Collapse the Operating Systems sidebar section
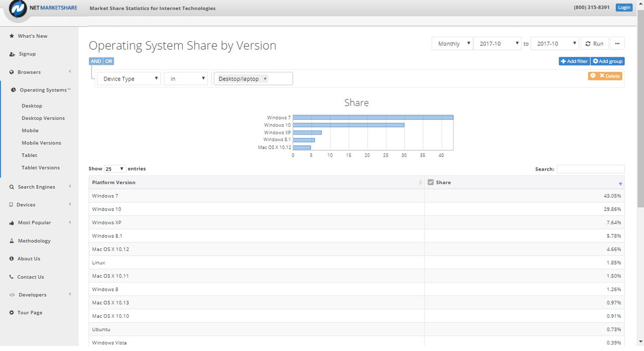This screenshot has height=351, width=644. (69, 90)
